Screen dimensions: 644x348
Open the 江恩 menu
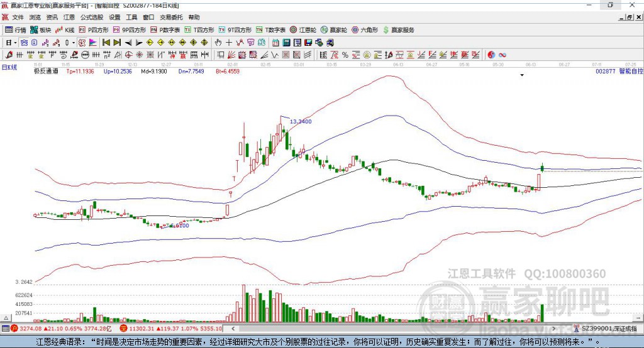pos(69,17)
